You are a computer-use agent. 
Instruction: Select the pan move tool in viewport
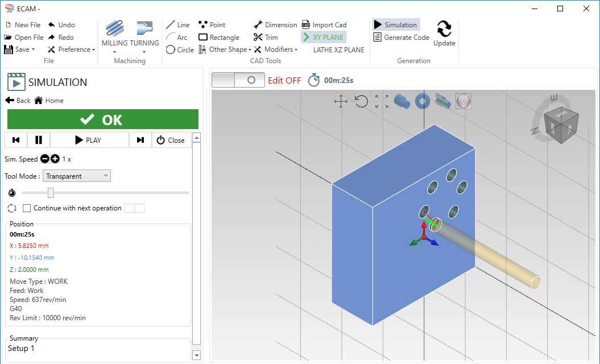[x=341, y=102]
